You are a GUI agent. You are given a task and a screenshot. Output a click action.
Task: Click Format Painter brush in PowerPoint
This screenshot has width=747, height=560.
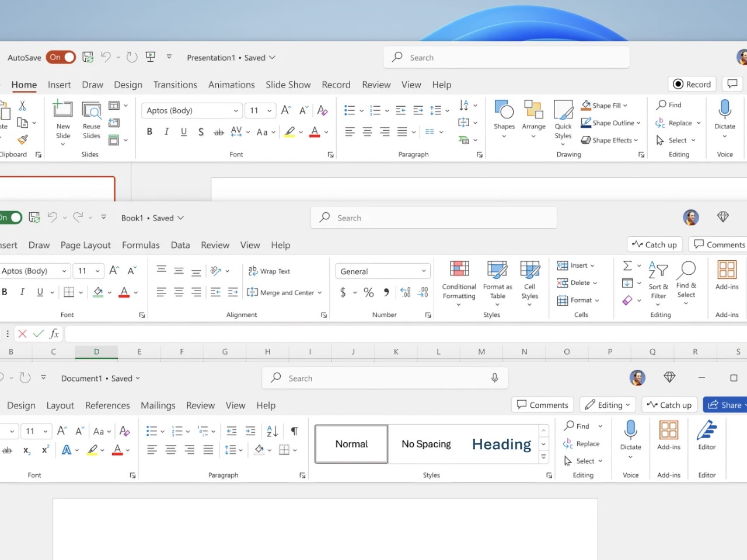point(22,139)
